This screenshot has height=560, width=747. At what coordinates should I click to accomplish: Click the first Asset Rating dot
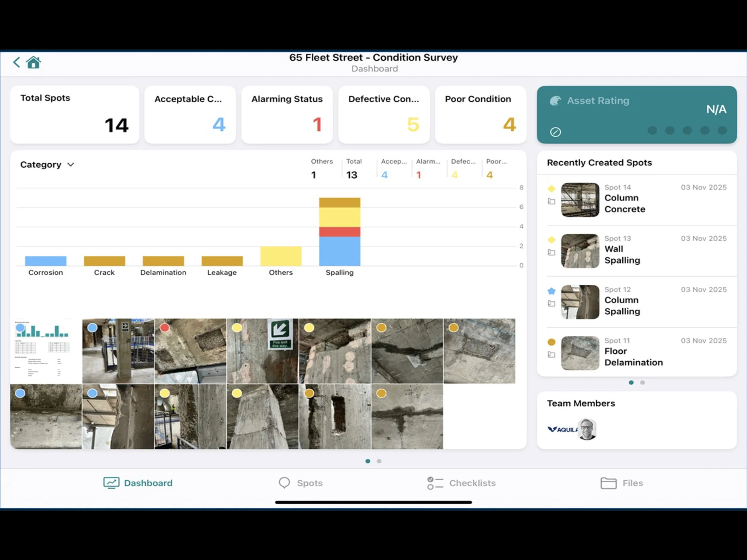click(x=652, y=130)
